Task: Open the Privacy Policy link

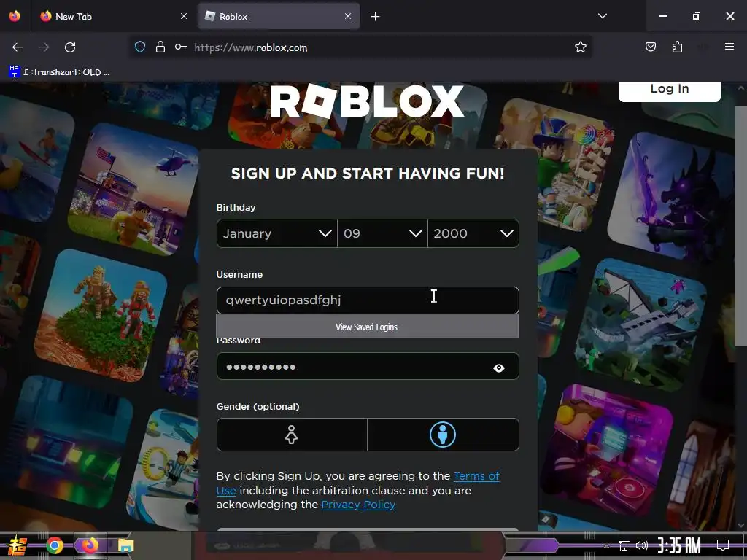Action: click(358, 505)
